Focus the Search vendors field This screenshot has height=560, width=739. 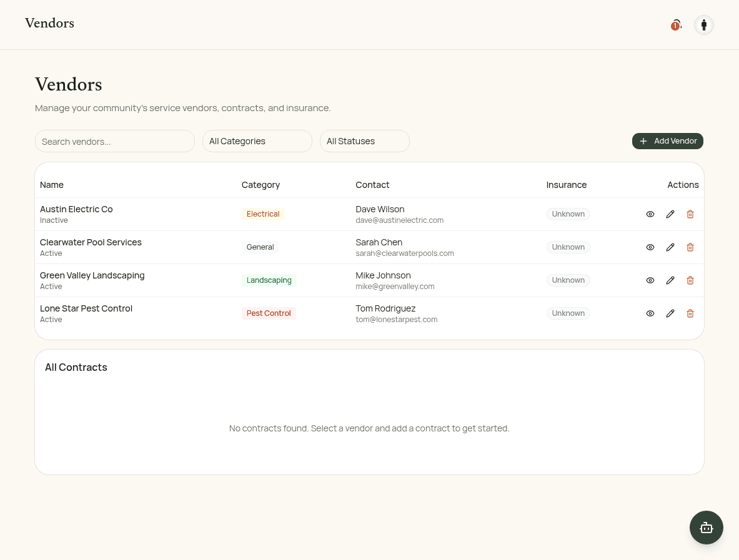(114, 141)
